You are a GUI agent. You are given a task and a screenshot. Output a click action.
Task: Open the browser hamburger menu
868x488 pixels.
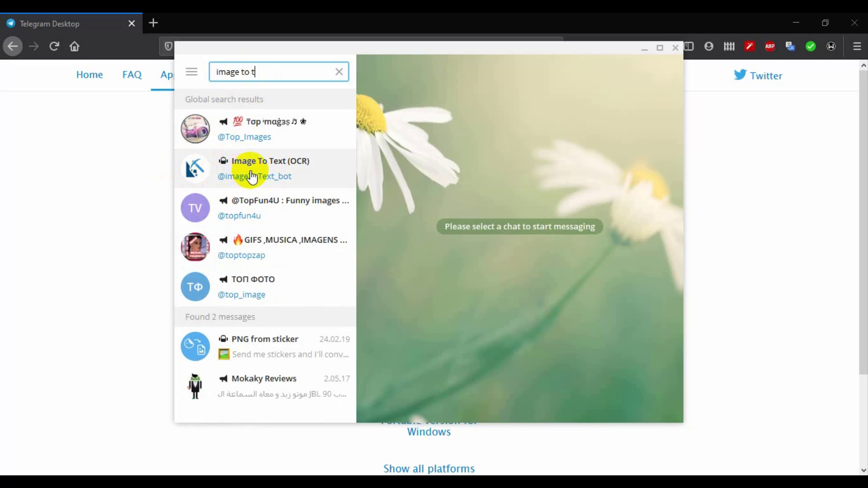(x=857, y=46)
